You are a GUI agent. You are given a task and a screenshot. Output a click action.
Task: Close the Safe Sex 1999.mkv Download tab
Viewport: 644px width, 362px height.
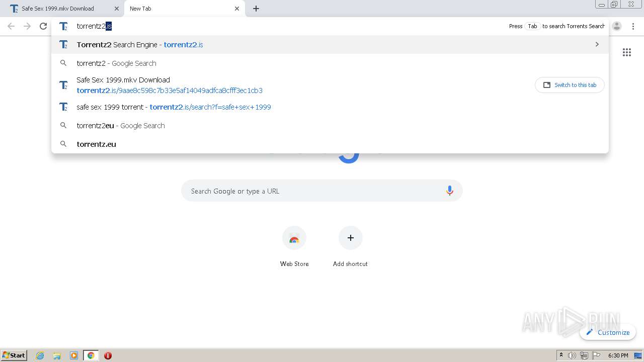click(x=117, y=9)
